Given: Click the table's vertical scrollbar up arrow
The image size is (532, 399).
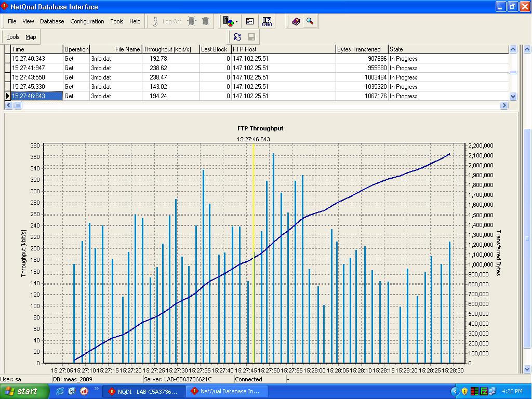Looking at the screenshot, I should tap(513, 49).
